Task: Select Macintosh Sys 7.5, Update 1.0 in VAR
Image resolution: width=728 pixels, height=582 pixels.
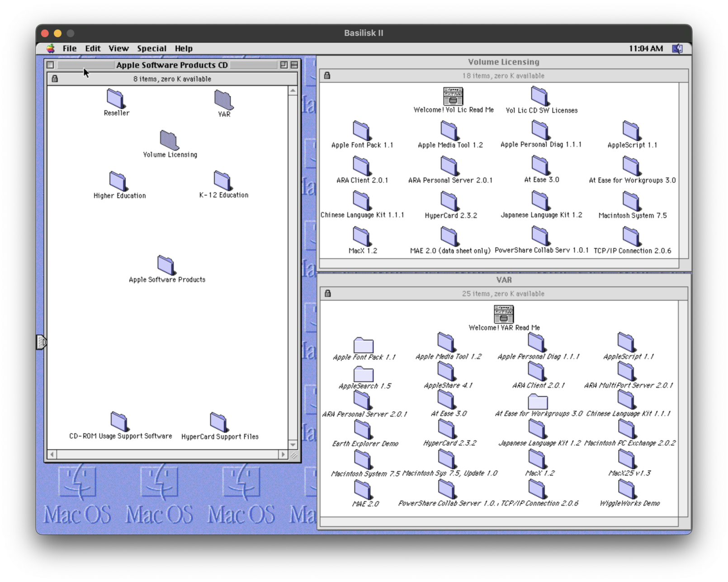Action: click(446, 459)
